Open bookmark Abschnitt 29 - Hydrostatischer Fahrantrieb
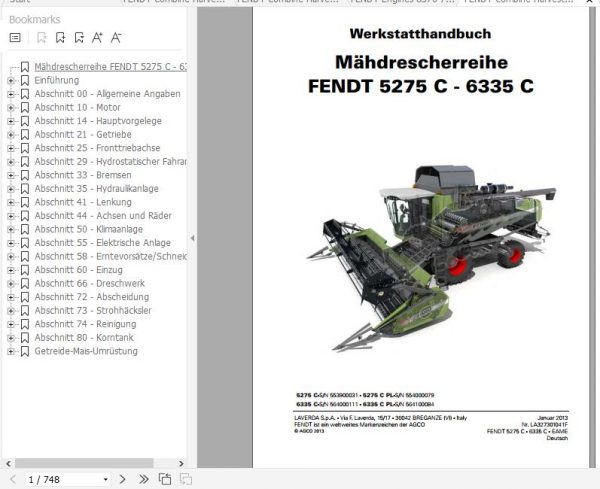Image resolution: width=600 pixels, height=489 pixels. coord(110,161)
